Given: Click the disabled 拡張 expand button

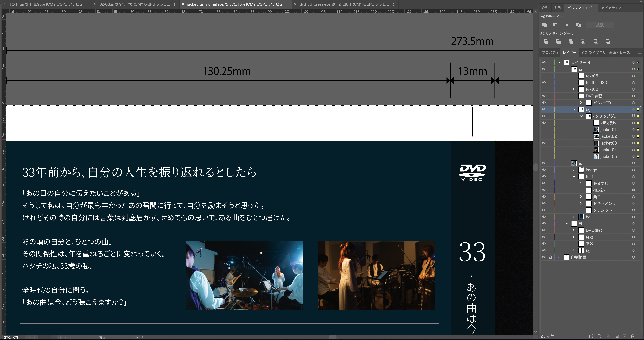Looking at the screenshot, I should pos(599,25).
